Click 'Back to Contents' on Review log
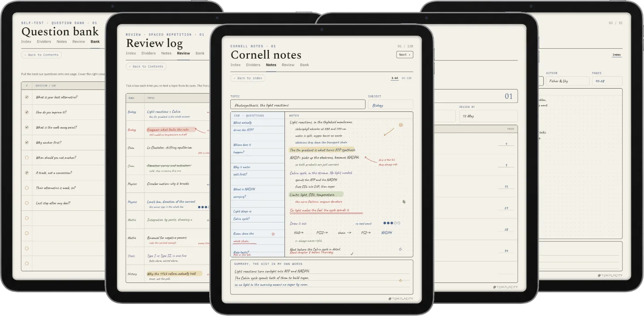 (146, 66)
